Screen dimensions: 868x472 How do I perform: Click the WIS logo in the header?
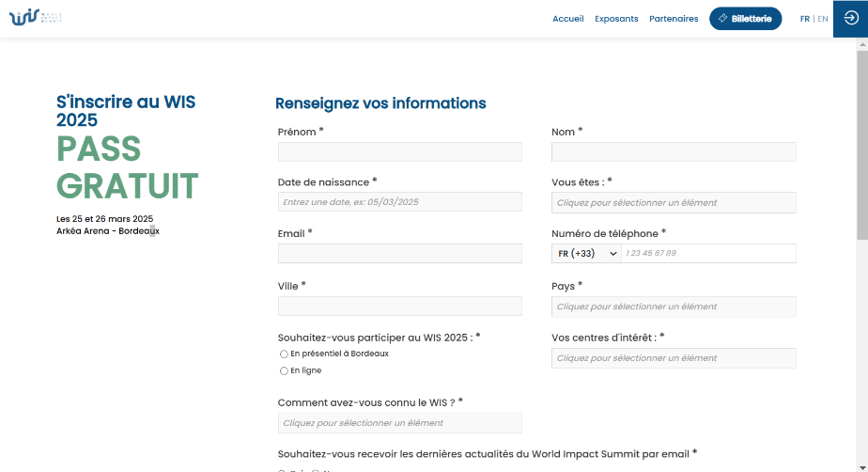pyautogui.click(x=35, y=18)
